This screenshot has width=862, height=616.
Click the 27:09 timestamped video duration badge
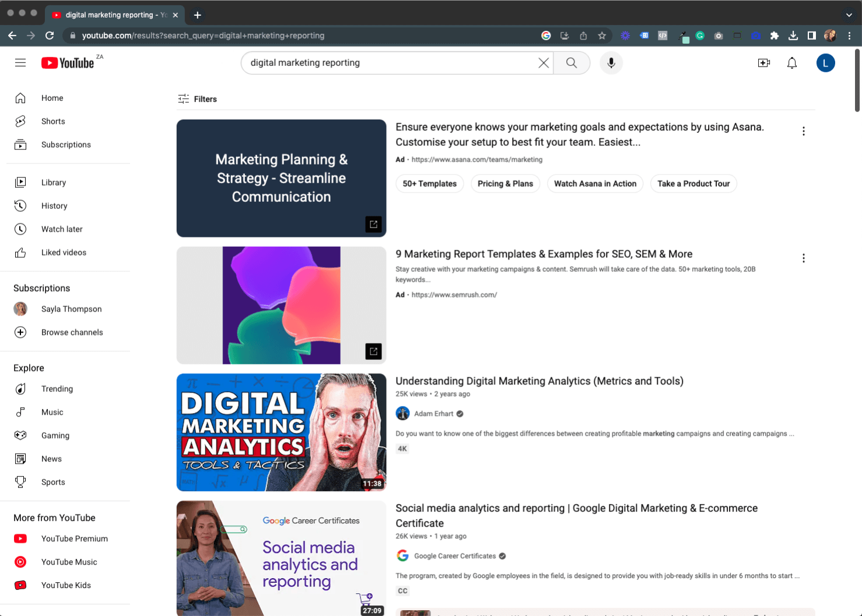pos(372,610)
